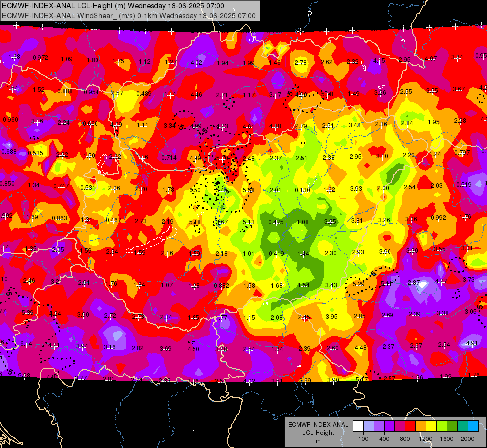
Task: Click the wind shear value 6.14
Action: click(26, 343)
